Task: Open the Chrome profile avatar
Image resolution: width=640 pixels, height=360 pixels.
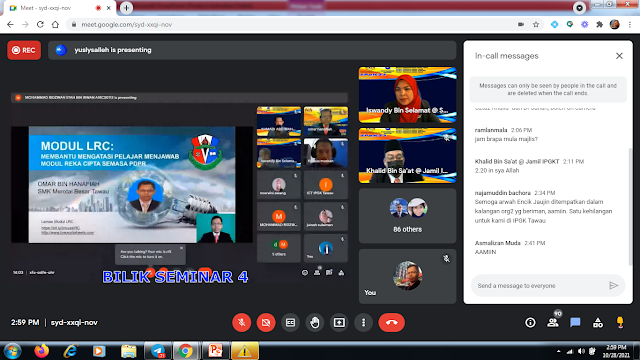Action: click(615, 24)
